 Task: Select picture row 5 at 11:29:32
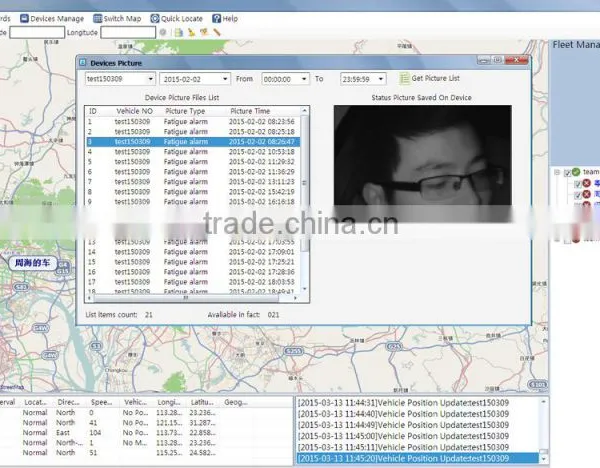click(193, 161)
